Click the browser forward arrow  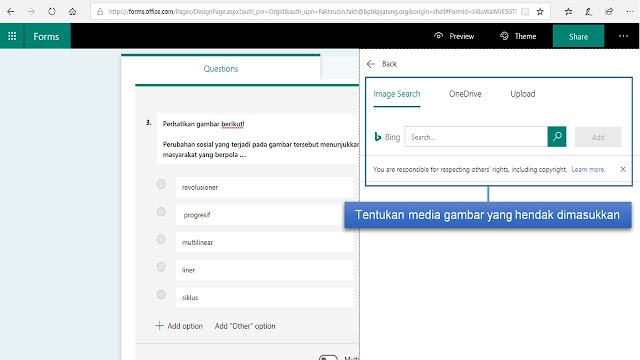point(31,11)
